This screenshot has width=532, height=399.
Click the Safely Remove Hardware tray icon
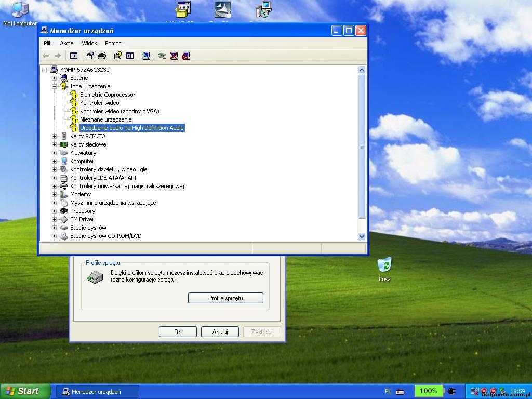[x=502, y=391]
